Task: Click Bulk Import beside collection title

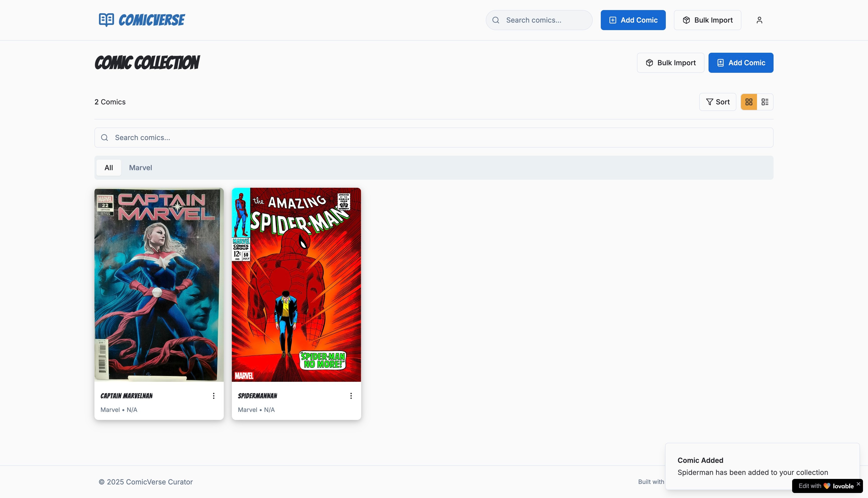Action: pyautogui.click(x=670, y=63)
